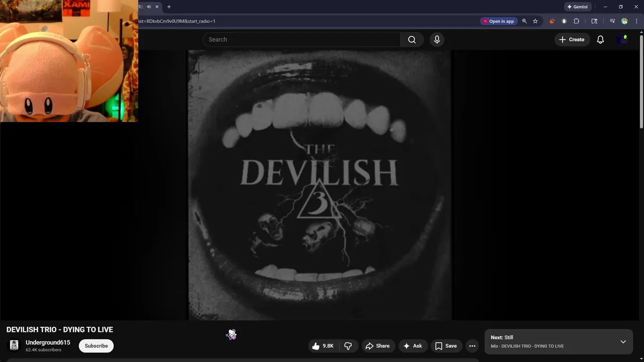Start voice search with the microphone

click(x=437, y=39)
